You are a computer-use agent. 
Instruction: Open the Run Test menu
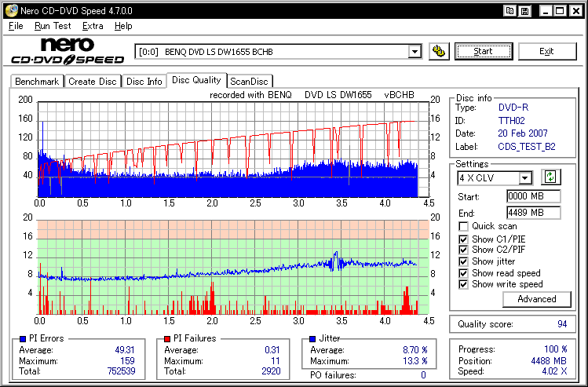click(53, 26)
